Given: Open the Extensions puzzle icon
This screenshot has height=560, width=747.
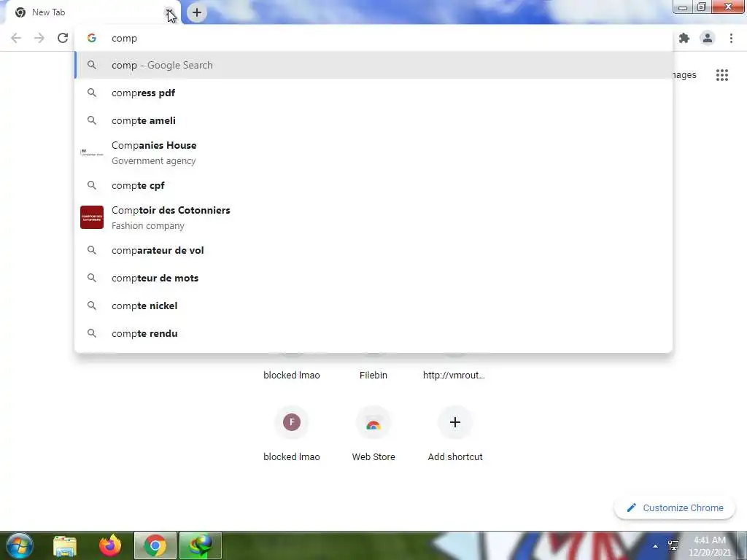Looking at the screenshot, I should tap(684, 38).
